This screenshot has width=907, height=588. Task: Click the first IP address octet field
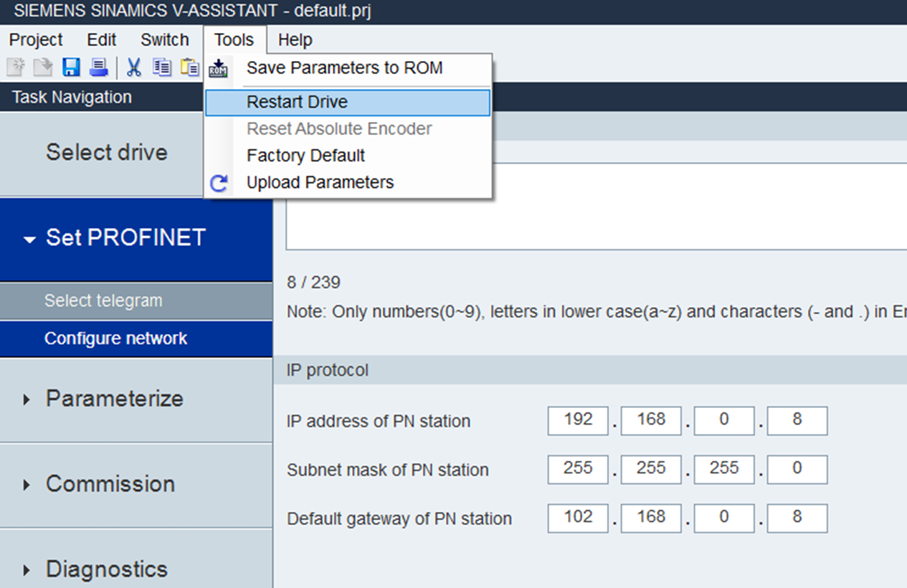click(x=578, y=421)
